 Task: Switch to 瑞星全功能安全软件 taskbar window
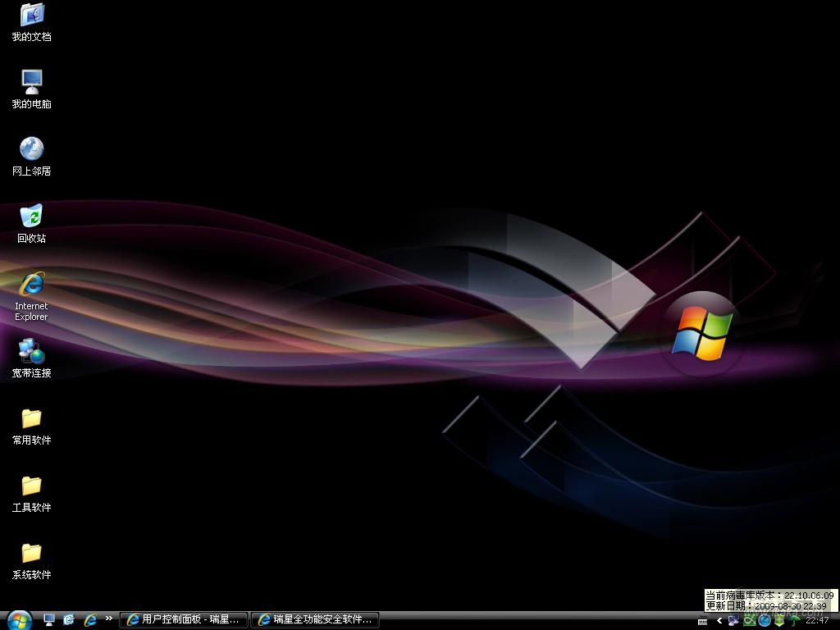(316, 620)
